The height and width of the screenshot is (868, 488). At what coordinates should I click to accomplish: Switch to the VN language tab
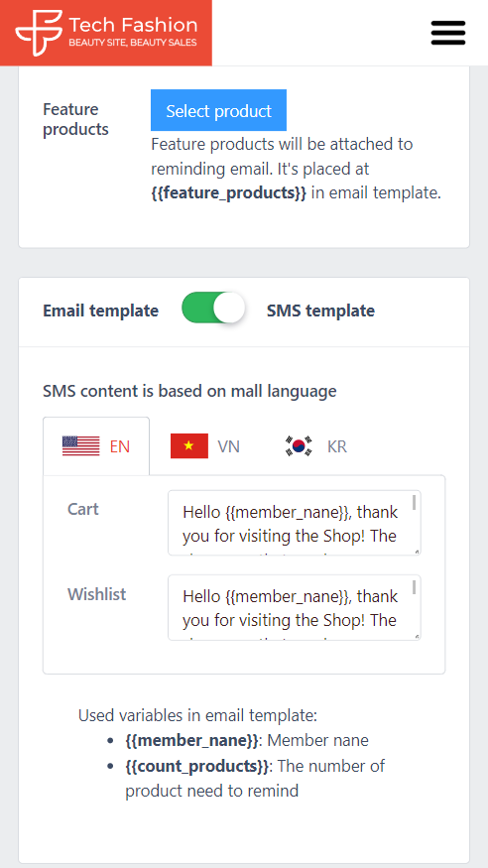pyautogui.click(x=205, y=446)
